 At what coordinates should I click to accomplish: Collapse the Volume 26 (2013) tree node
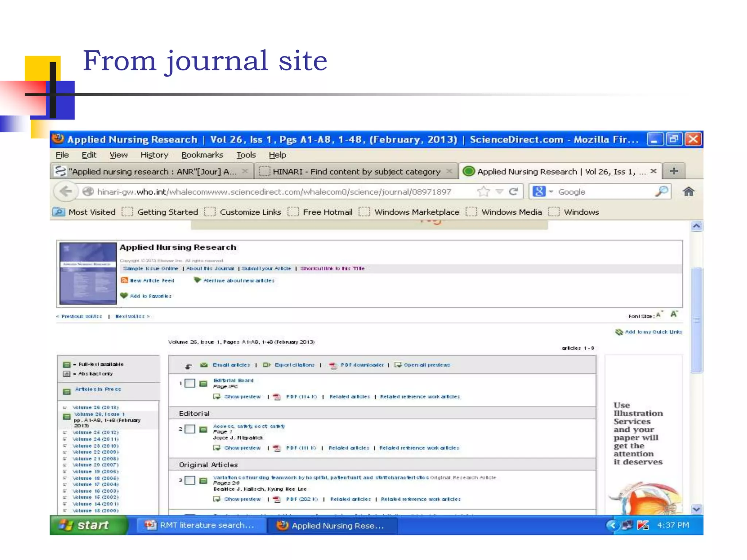coord(65,408)
